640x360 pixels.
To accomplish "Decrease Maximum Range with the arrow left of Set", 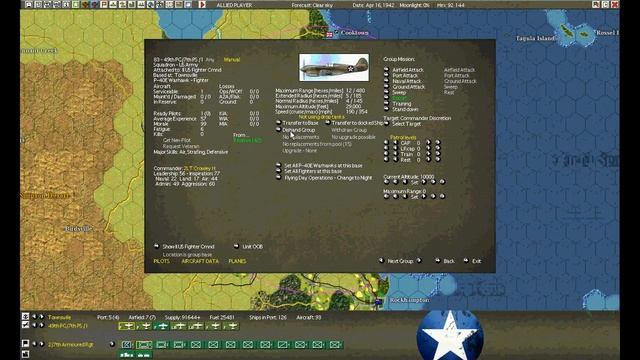I will pyautogui.click(x=404, y=196).
